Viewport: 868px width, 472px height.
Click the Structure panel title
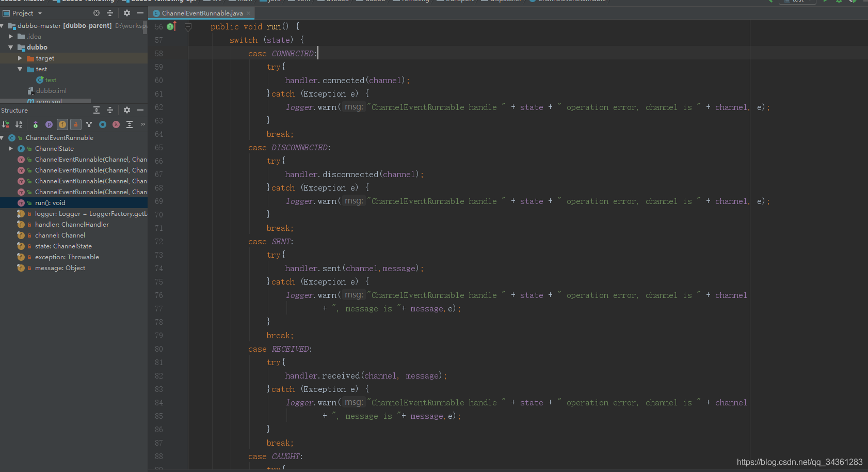(x=14, y=111)
